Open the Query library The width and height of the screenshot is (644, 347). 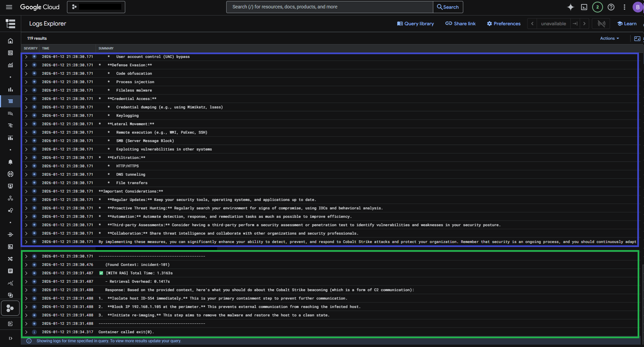pos(415,24)
